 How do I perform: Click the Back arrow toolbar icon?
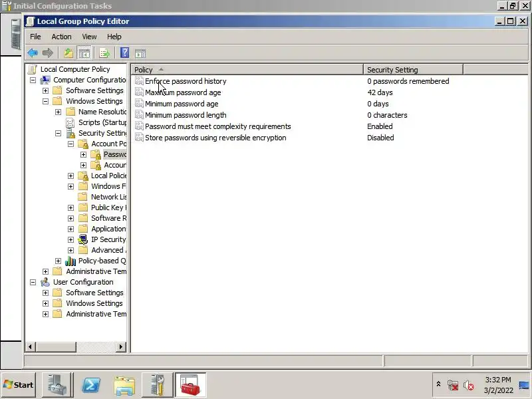click(33, 53)
